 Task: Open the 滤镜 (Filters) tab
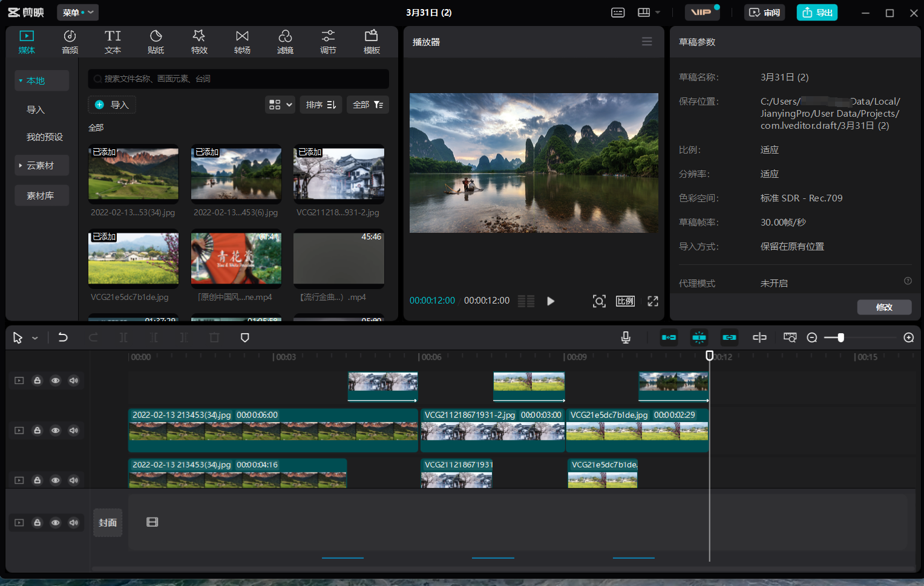click(x=285, y=42)
